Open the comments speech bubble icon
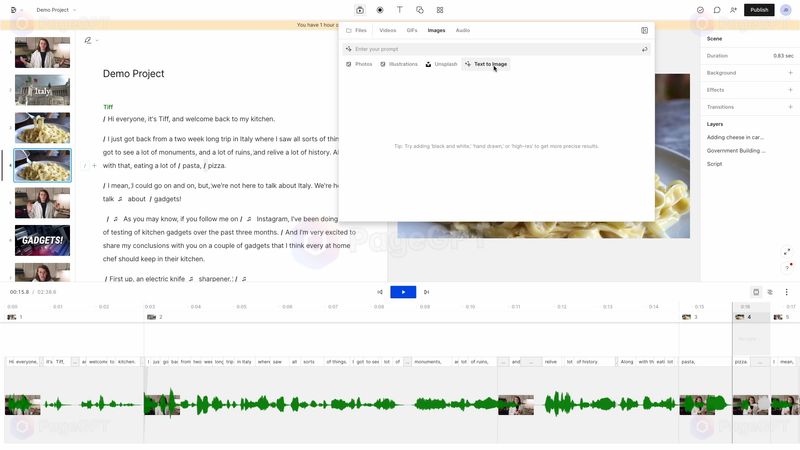The height and width of the screenshot is (450, 800). (717, 10)
